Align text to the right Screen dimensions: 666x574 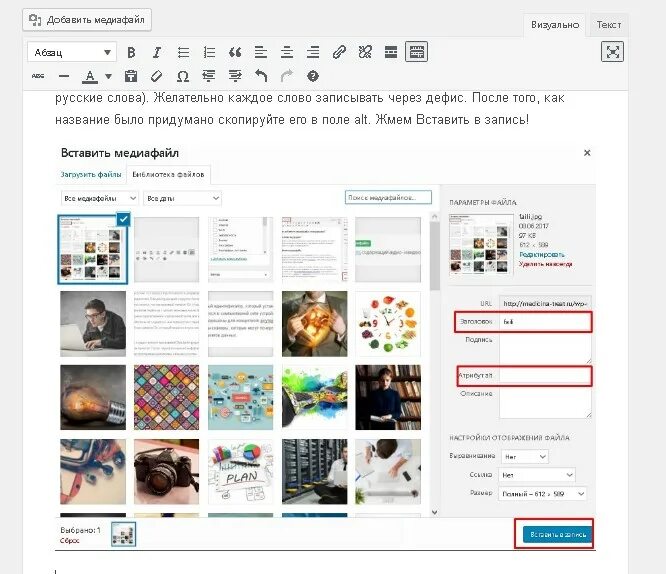point(313,52)
